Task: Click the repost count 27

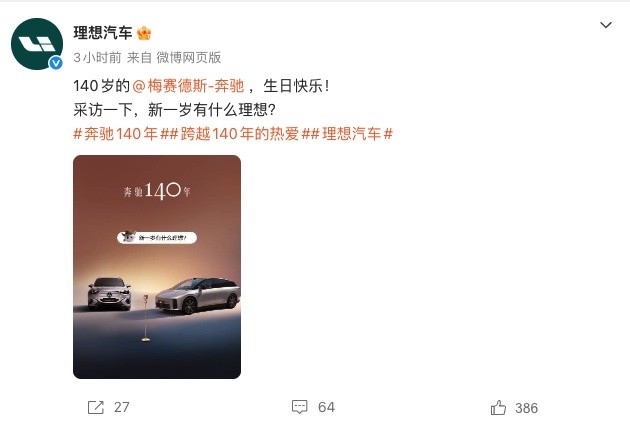Action: [122, 407]
